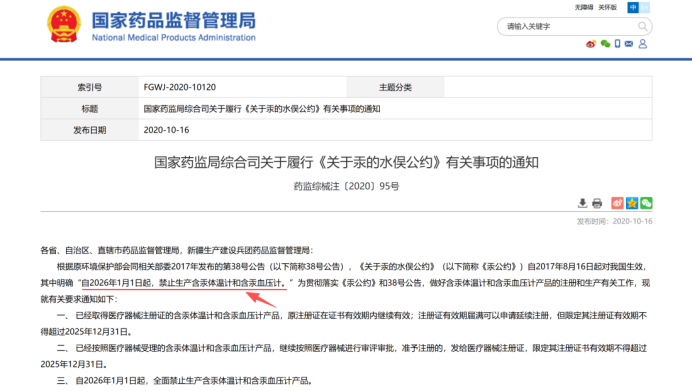
Task: Click National Medical Products Administration text
Action: click(x=173, y=38)
